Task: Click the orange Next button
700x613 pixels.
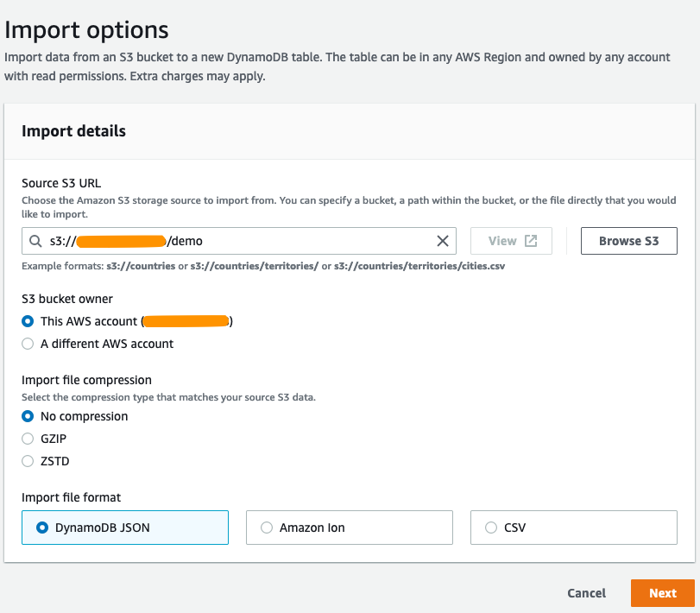Action: click(x=662, y=593)
